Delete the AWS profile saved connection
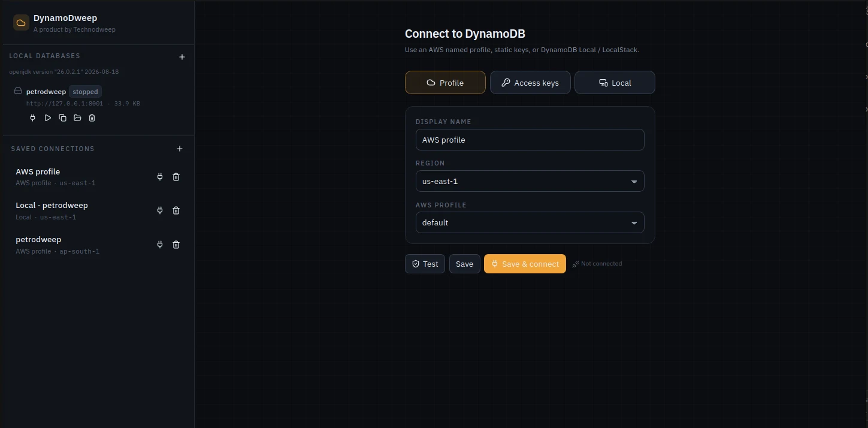The height and width of the screenshot is (428, 868). [176, 177]
